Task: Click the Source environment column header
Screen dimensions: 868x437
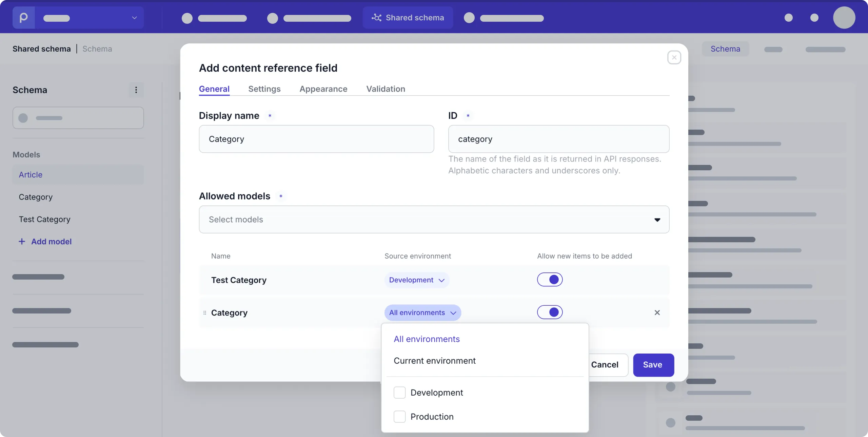Action: 417,256
